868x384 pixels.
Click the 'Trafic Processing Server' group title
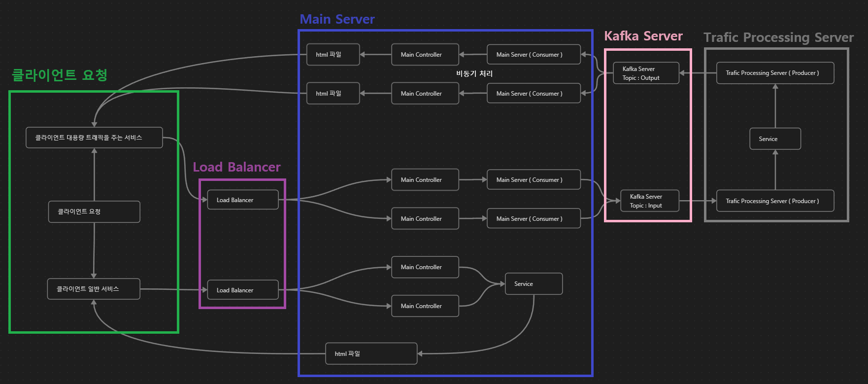point(778,37)
